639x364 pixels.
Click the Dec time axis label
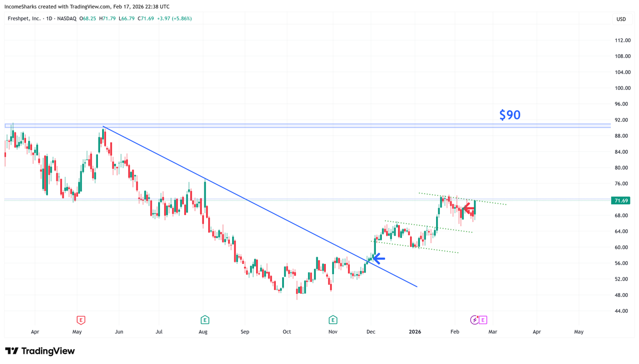[x=371, y=332]
